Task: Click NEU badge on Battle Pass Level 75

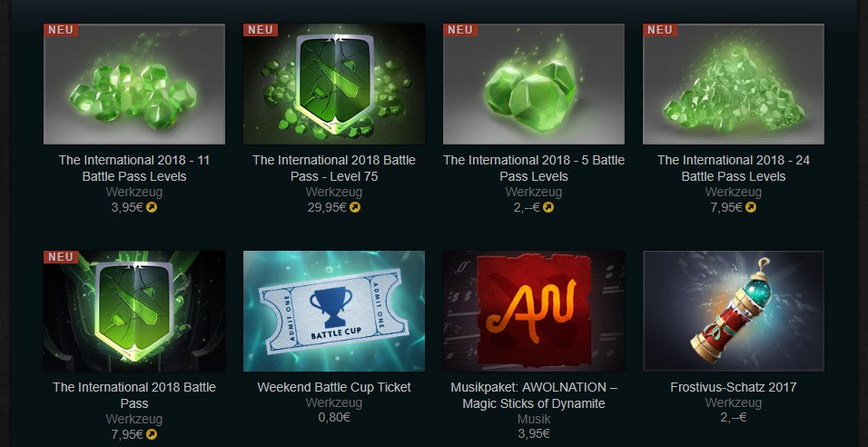Action: [x=261, y=30]
